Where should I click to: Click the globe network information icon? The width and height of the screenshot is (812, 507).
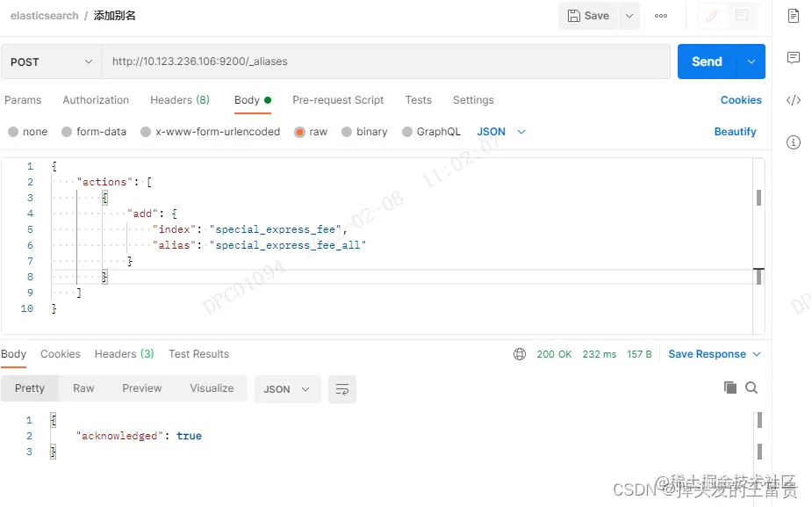pos(520,354)
